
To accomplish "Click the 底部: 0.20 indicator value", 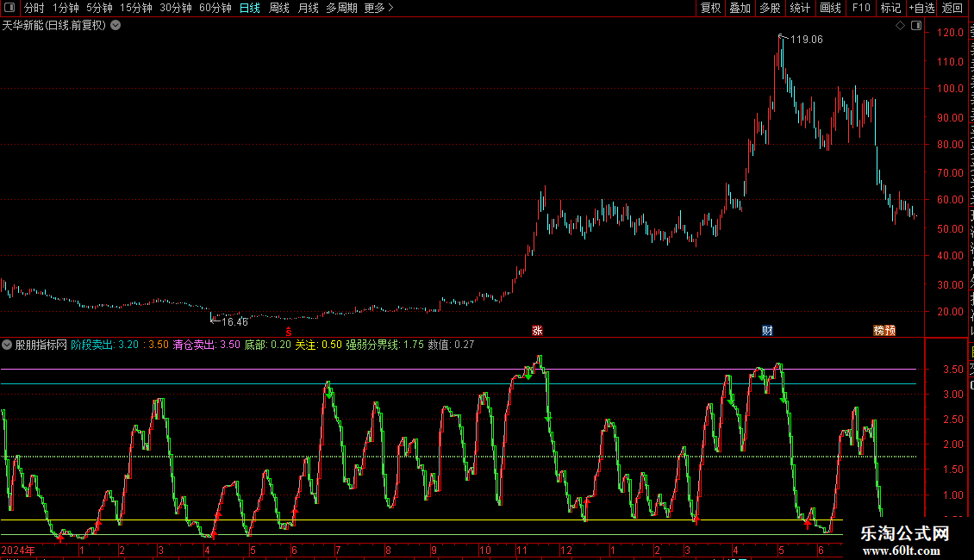I will [268, 345].
